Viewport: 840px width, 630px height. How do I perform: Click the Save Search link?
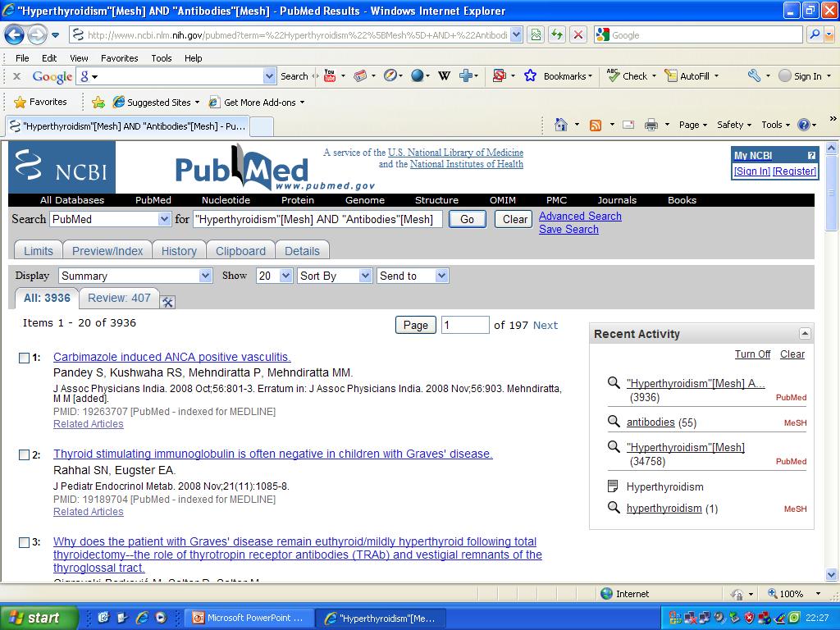pyautogui.click(x=568, y=230)
